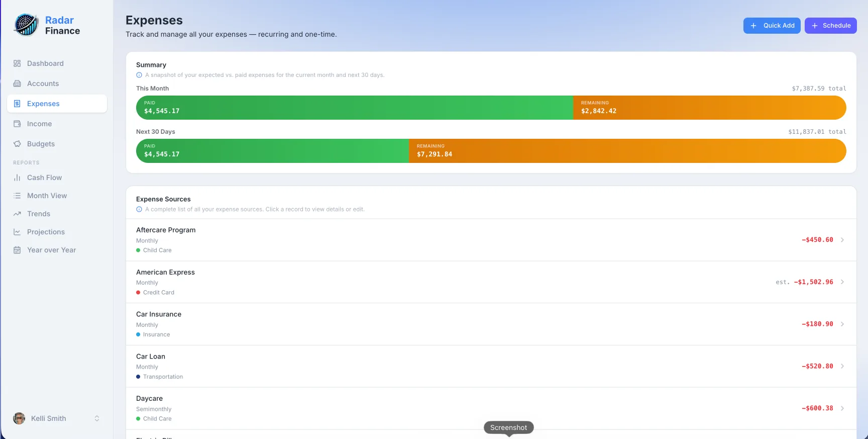The height and width of the screenshot is (439, 868).
Task: Click the Semimonthly label under Daycare
Action: pyautogui.click(x=154, y=409)
